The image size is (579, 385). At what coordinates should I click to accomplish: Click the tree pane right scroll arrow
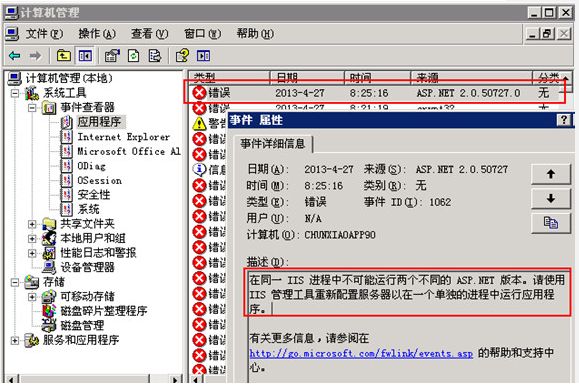175,379
